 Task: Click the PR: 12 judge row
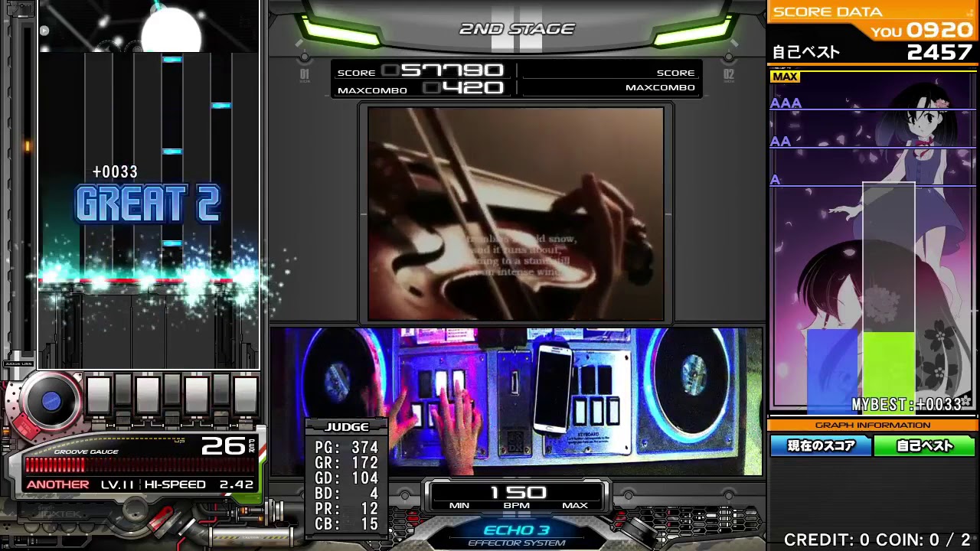coord(347,509)
